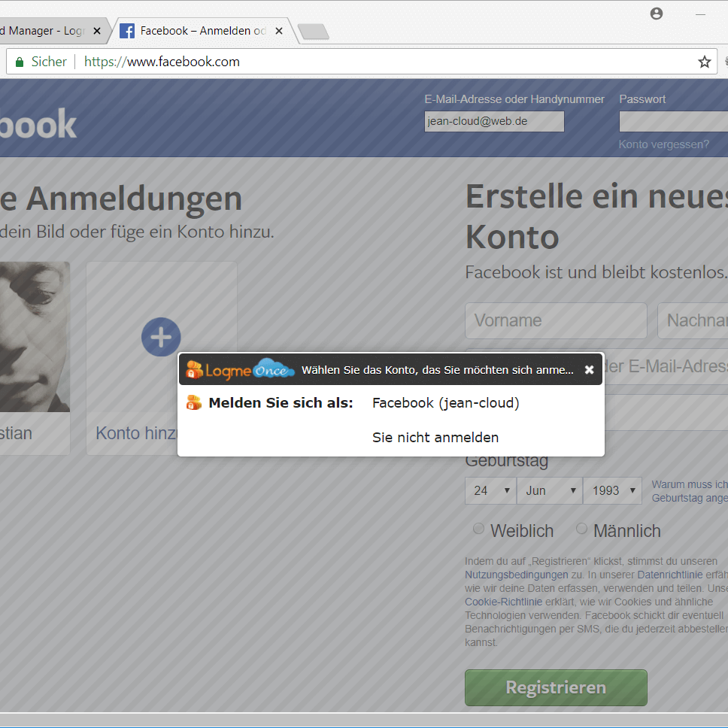The width and height of the screenshot is (728, 728).
Task: Close the Password Manager tab
Action: pyautogui.click(x=97, y=31)
